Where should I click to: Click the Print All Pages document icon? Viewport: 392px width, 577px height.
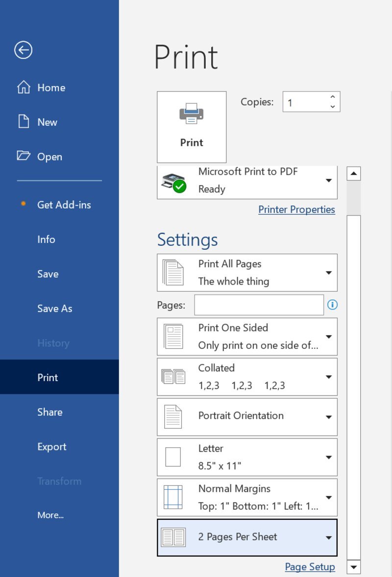172,272
